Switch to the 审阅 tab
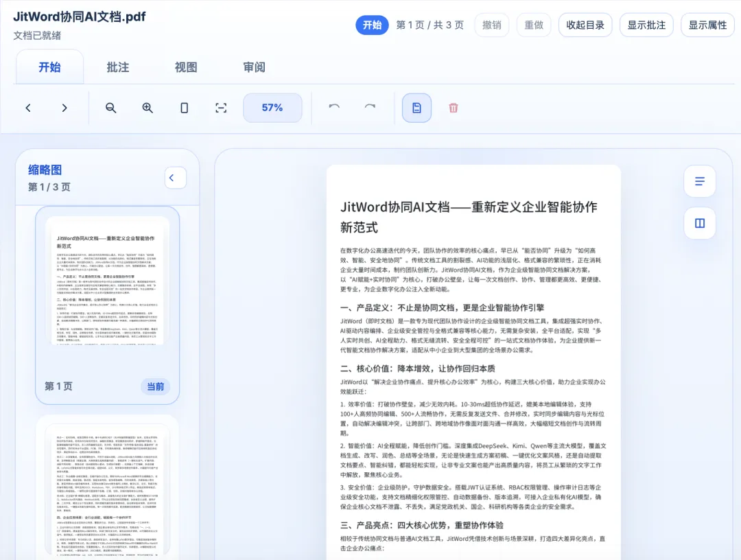The image size is (741, 560). point(255,67)
